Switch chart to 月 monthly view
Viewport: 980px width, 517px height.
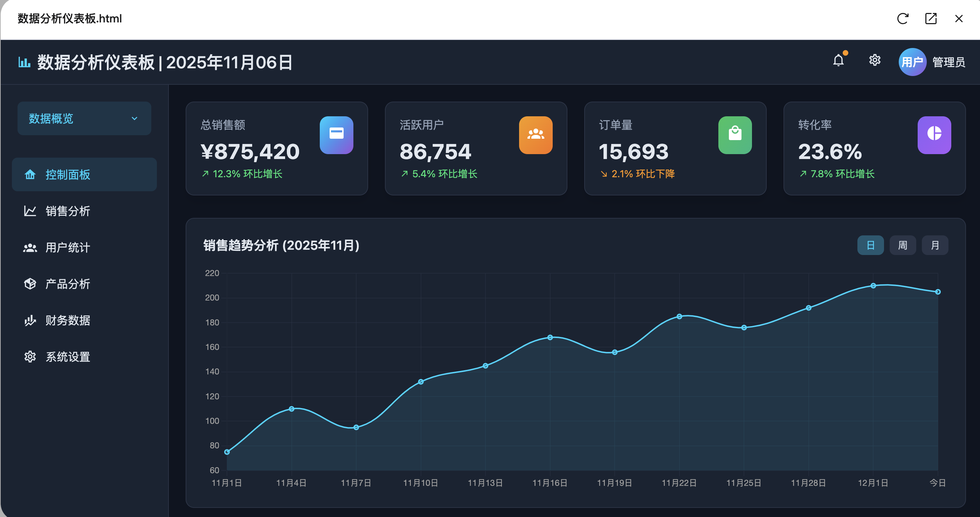pyautogui.click(x=935, y=246)
